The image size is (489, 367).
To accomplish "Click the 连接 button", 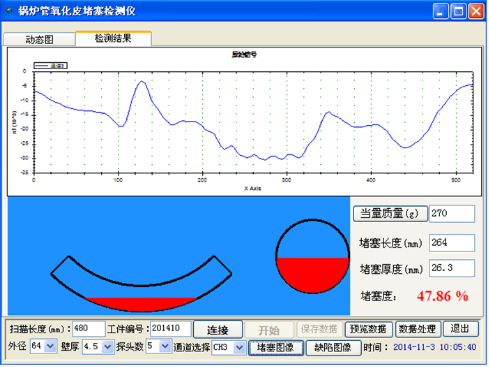I will 218,330.
